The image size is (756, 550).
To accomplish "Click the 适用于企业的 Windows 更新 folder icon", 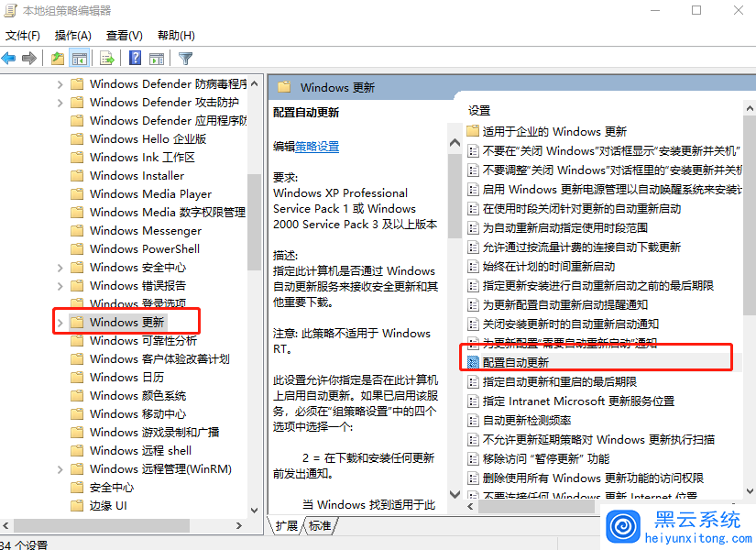I will tap(473, 131).
